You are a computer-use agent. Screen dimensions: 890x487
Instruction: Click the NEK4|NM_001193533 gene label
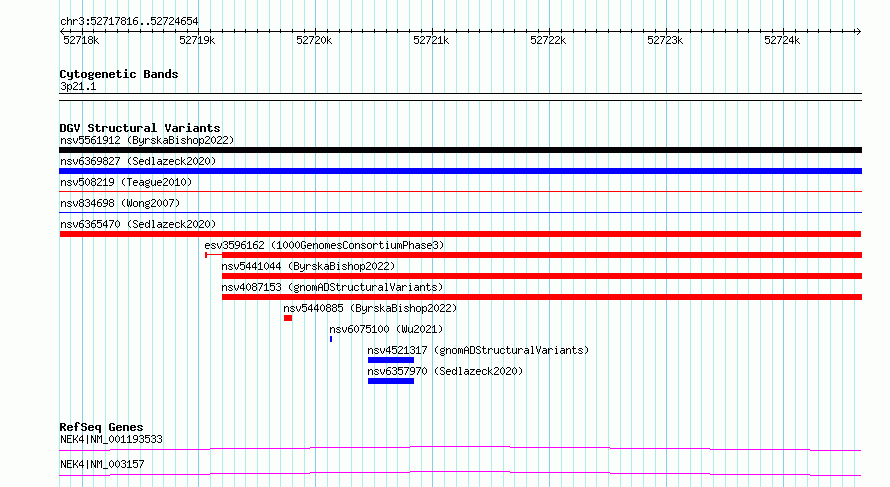pyautogui.click(x=111, y=439)
